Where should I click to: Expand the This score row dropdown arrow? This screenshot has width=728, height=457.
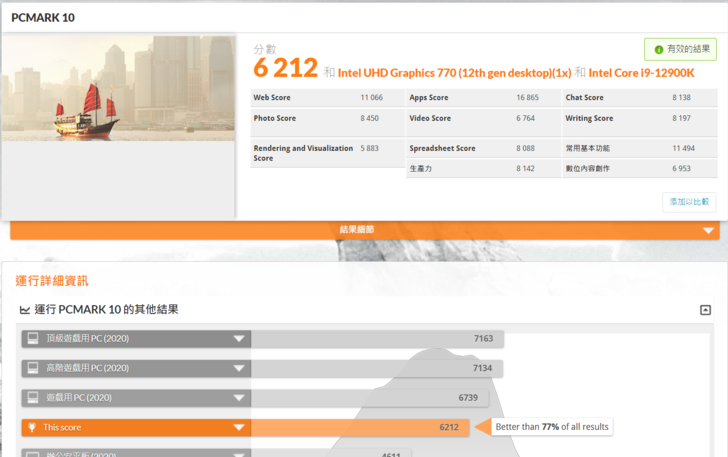tap(239, 427)
